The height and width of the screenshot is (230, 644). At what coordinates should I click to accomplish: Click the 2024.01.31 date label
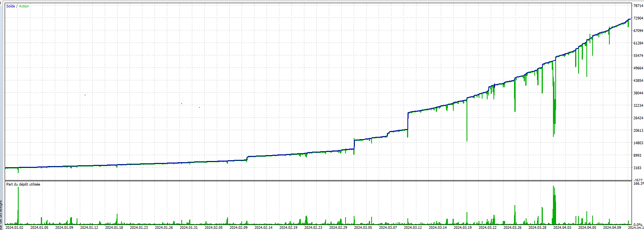pos(189,228)
